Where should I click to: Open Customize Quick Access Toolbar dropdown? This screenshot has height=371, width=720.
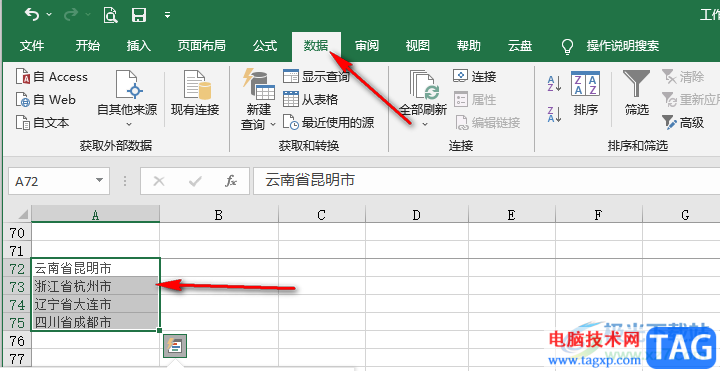pos(167,15)
